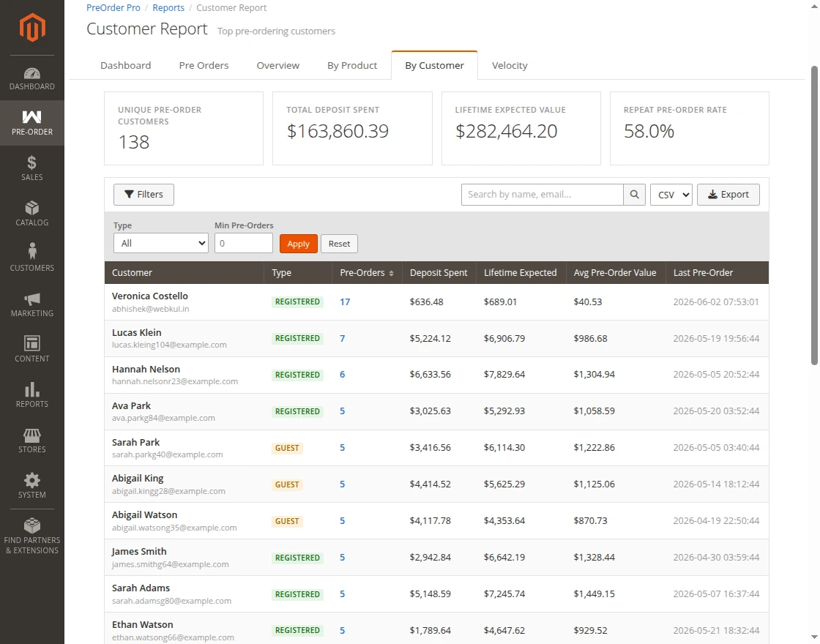
Task: Click the Deposit Spent column header
Action: [x=439, y=273]
